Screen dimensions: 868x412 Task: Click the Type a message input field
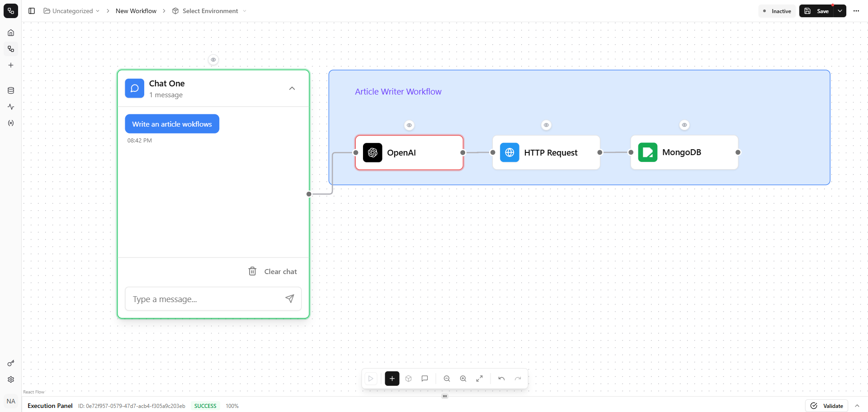[x=206, y=299]
